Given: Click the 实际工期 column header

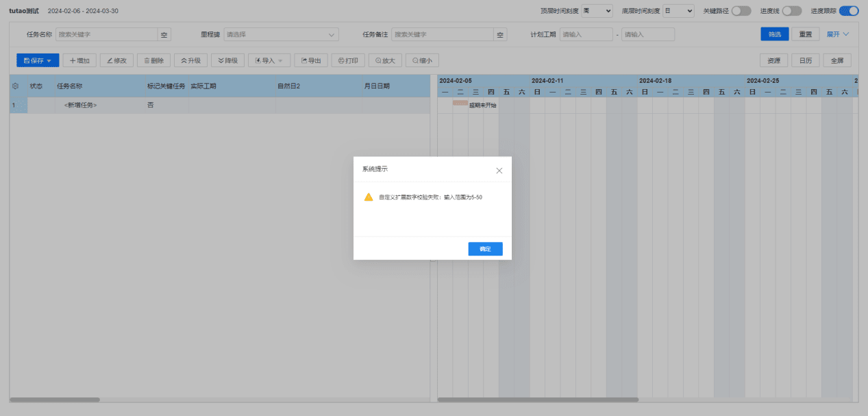Looking at the screenshot, I should [x=203, y=86].
